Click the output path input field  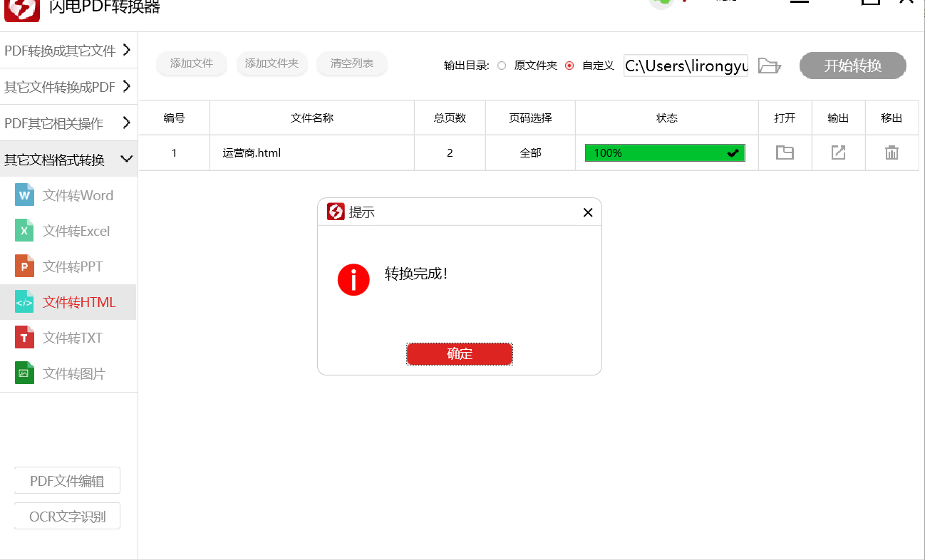coord(684,65)
